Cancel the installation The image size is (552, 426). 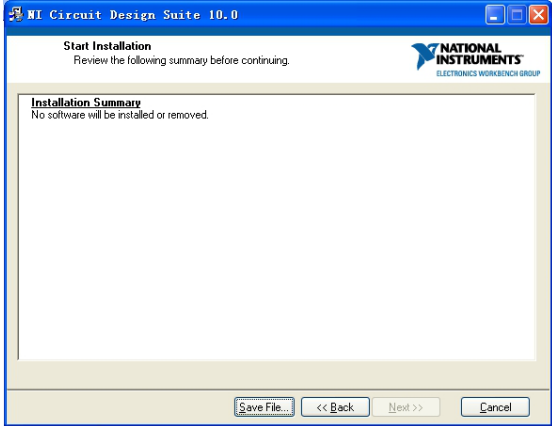click(495, 407)
